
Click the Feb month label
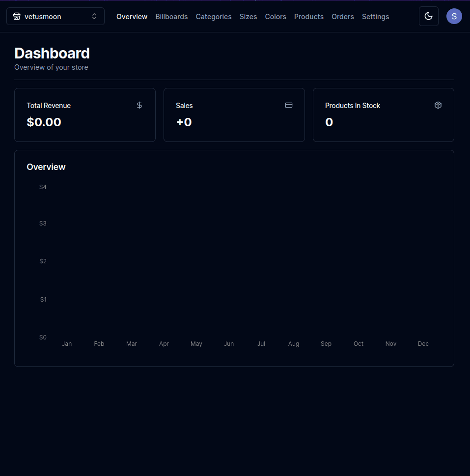pos(99,344)
